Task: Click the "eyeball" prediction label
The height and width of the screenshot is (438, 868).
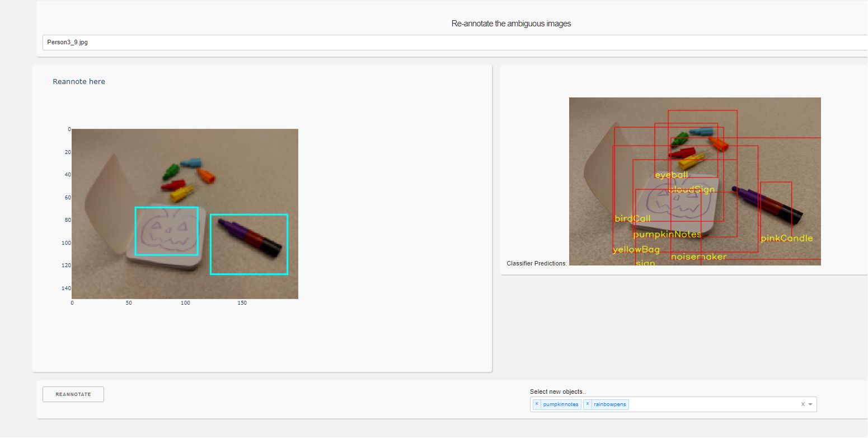Action: 672,175
